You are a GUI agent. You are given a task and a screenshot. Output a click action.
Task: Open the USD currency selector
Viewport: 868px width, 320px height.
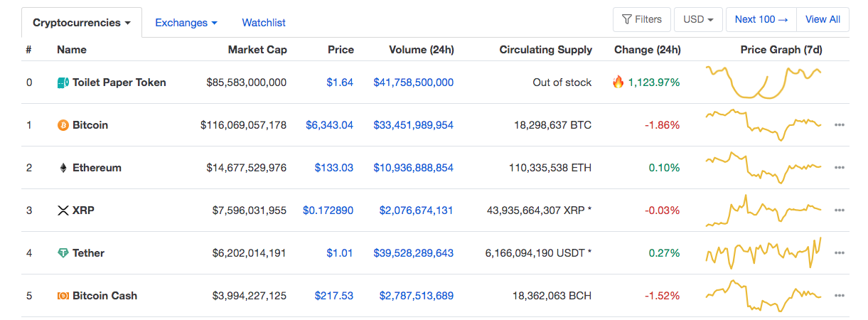tap(698, 19)
